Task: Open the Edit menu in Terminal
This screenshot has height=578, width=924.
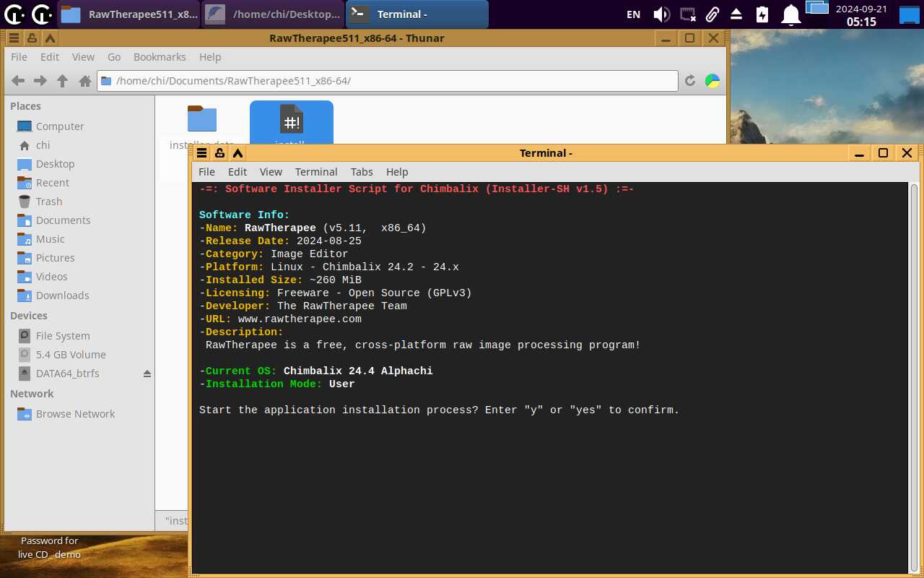Action: pos(237,172)
